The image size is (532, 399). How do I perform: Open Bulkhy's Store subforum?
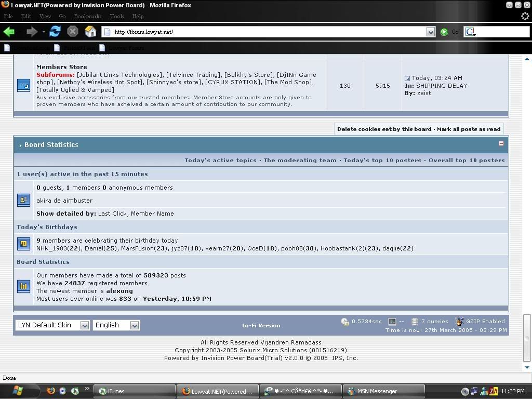click(x=249, y=75)
